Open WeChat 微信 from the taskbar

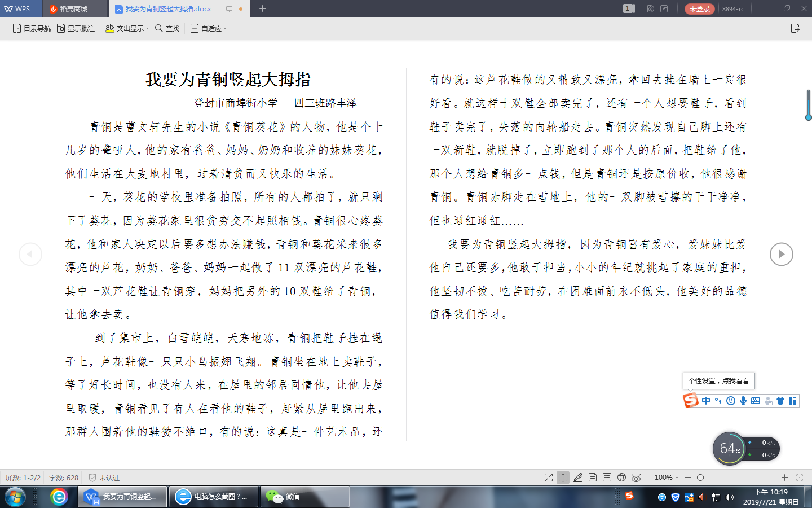coord(304,497)
